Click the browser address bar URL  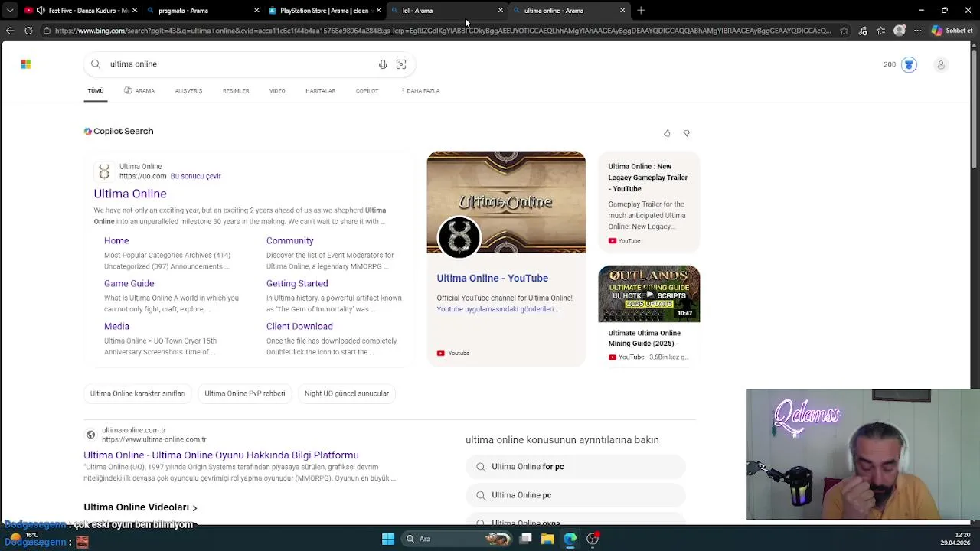click(443, 31)
